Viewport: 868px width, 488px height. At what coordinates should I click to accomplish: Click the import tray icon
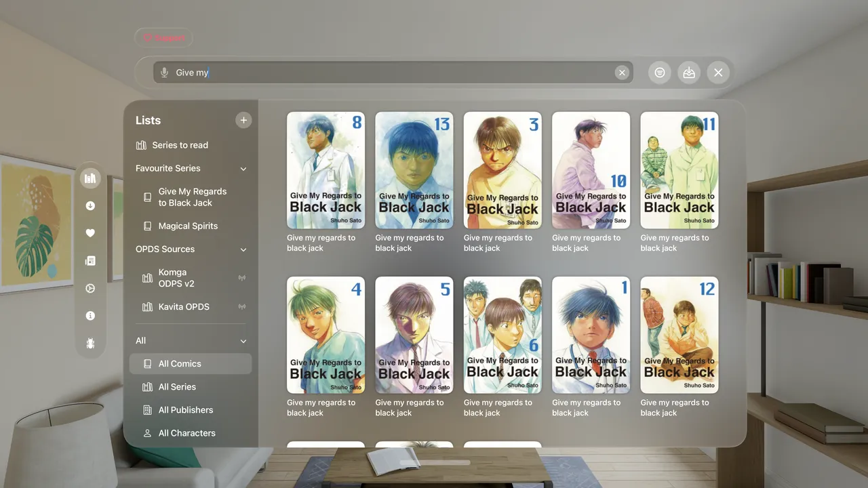click(x=689, y=73)
